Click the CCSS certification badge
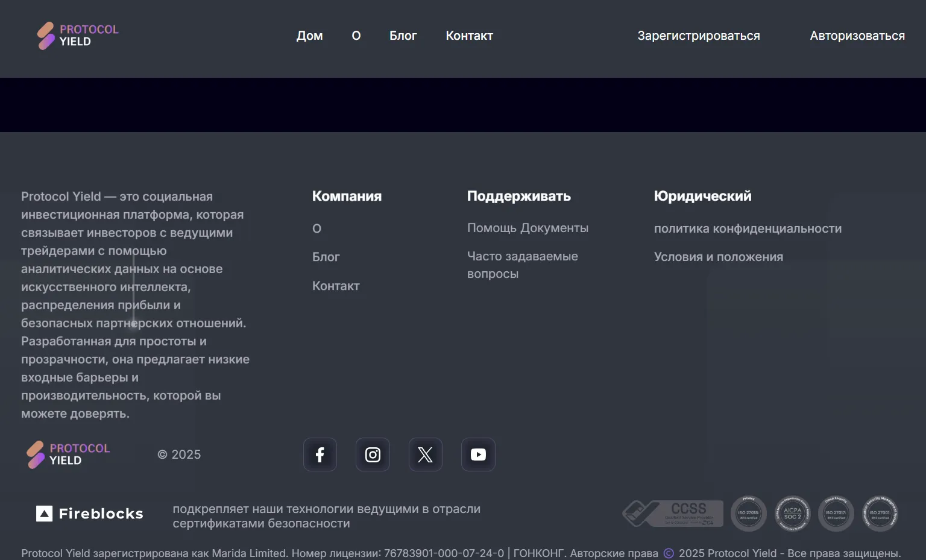926x560 pixels. [x=673, y=514]
